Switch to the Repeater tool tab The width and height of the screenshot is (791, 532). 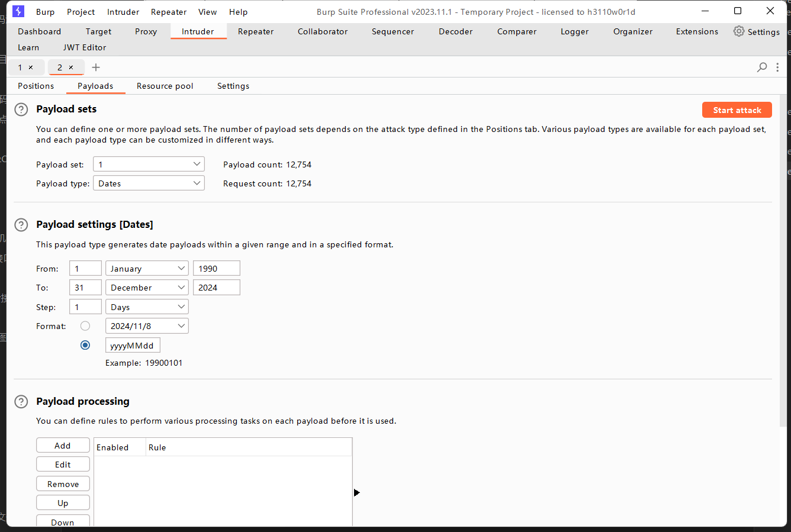256,31
